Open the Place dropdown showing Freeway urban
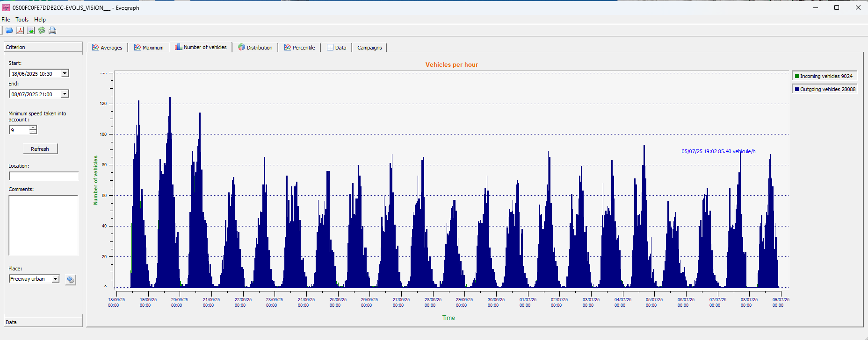 tap(55, 279)
